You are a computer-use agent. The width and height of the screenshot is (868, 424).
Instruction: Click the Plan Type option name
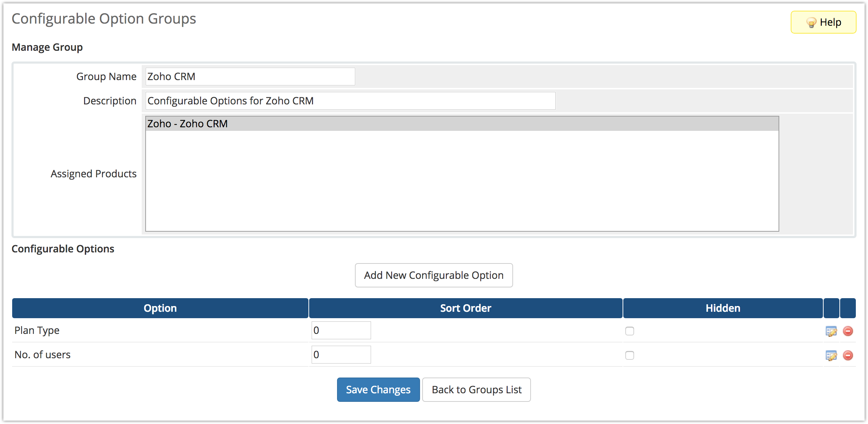click(37, 331)
